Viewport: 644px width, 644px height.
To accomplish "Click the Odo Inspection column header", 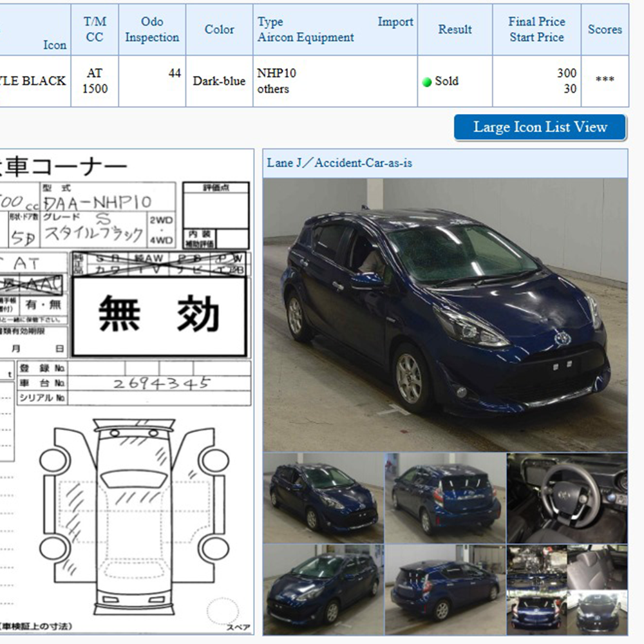I will 152,30.
